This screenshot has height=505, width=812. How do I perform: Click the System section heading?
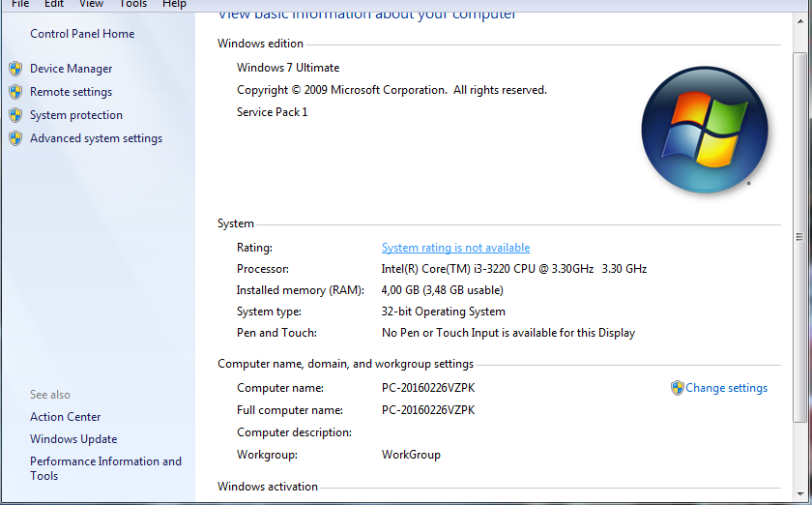(236, 224)
